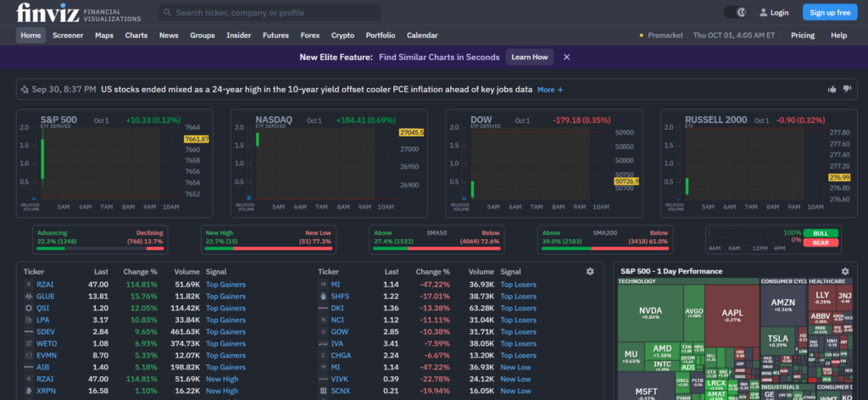The height and width of the screenshot is (400, 868).
Task: Dismiss the Elite Feature banner
Action: (x=567, y=57)
